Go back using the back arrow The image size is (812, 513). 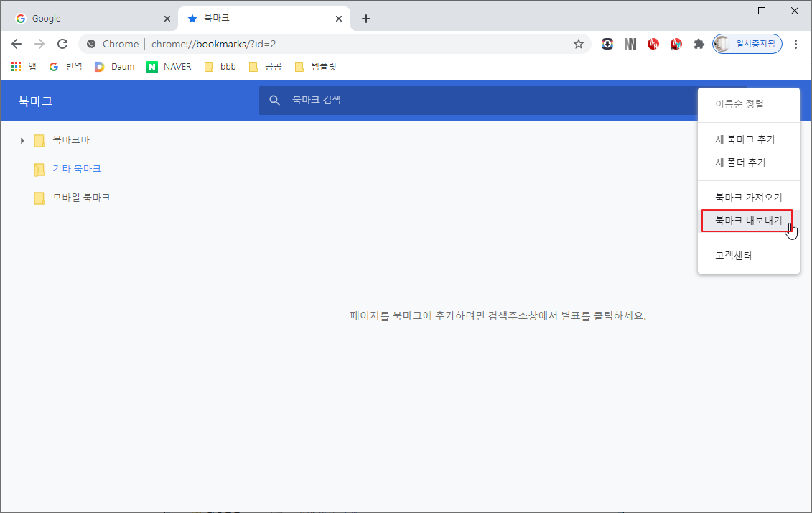point(17,44)
